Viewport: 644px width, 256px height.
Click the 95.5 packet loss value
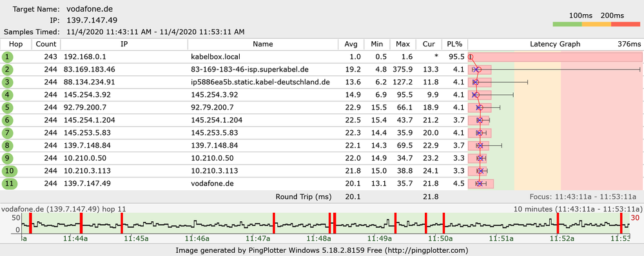pos(456,57)
